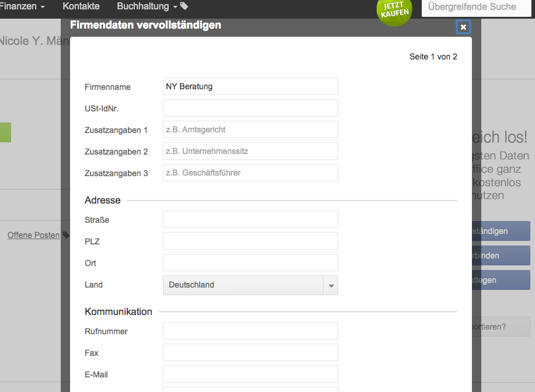Expand the Buchhaltung menu
The image size is (535, 392).
147,6
